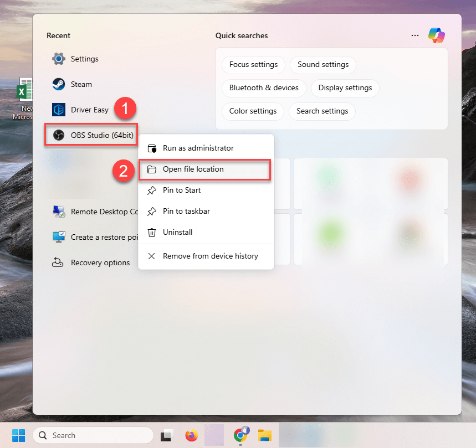Image resolution: width=476 pixels, height=448 pixels.
Task: Open Task View from the taskbar
Action: coord(167,436)
